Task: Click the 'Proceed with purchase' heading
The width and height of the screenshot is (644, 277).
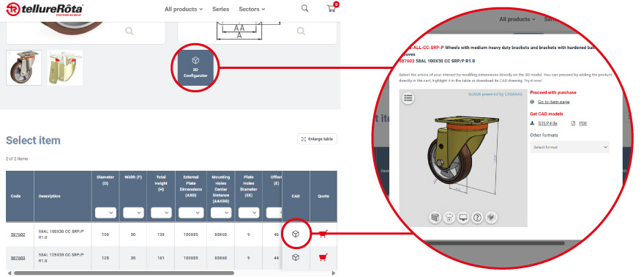Action: pyautogui.click(x=553, y=92)
